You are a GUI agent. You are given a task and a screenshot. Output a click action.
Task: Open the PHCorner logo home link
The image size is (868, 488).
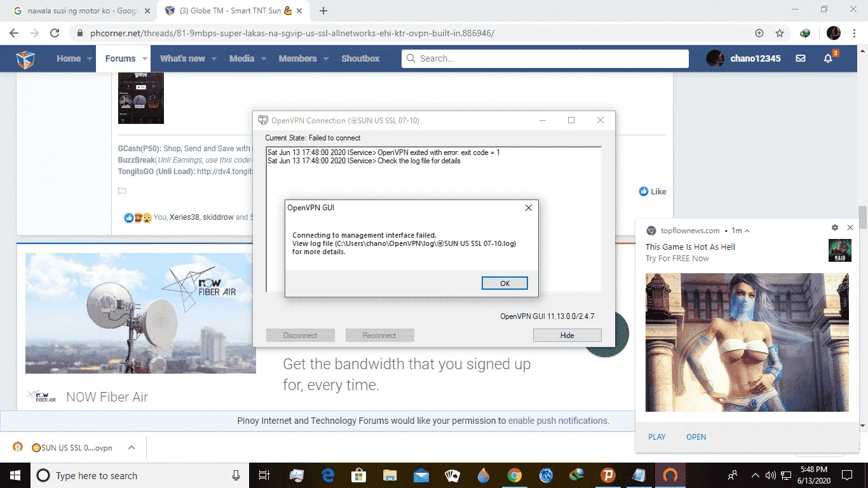tap(25, 59)
